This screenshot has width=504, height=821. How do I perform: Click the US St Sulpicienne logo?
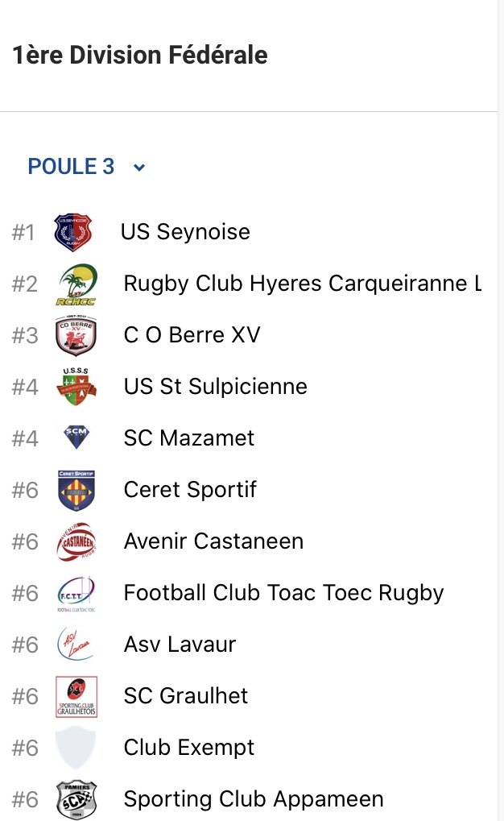76,388
